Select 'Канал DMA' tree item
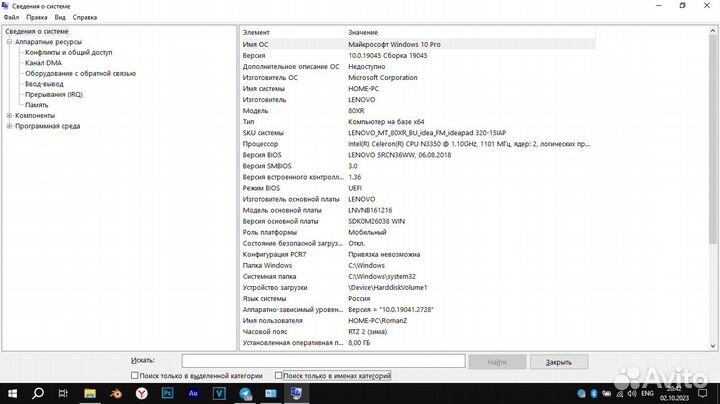 coord(43,63)
